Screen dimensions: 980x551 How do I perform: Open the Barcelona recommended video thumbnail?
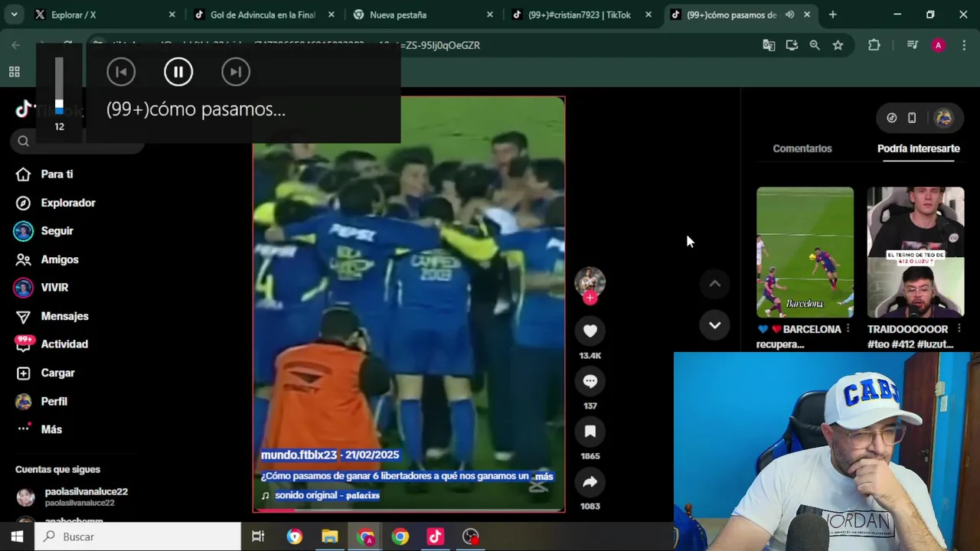[x=805, y=252]
